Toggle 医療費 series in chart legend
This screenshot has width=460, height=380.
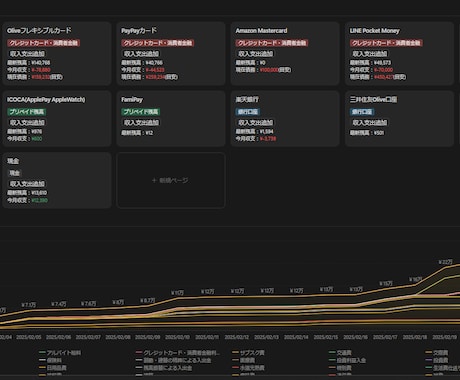244,360
